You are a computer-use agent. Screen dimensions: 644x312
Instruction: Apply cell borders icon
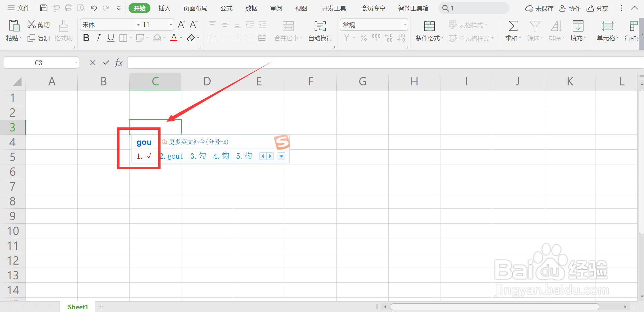123,38
